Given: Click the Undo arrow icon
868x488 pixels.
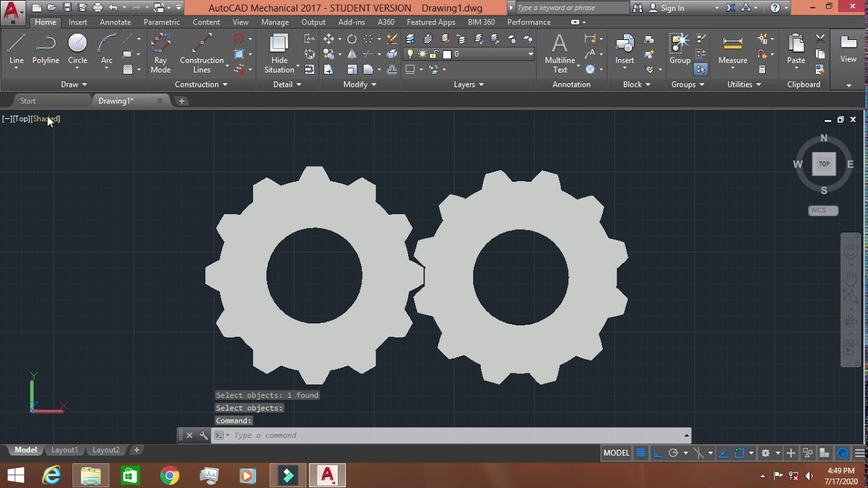Looking at the screenshot, I should [113, 7].
